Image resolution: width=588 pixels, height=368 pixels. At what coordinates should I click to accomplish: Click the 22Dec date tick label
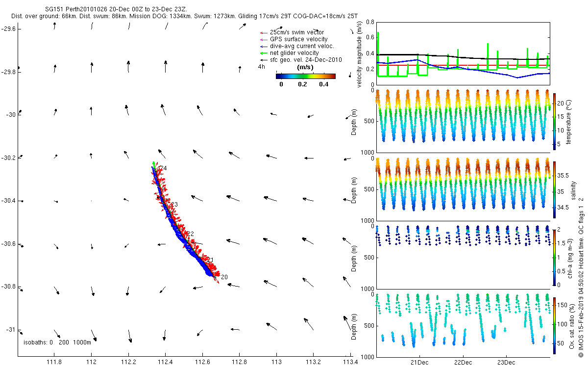point(463,363)
